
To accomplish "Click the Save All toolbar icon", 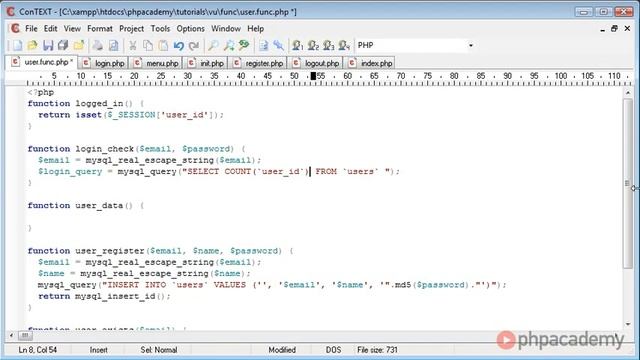I will pyautogui.click(x=63, y=45).
